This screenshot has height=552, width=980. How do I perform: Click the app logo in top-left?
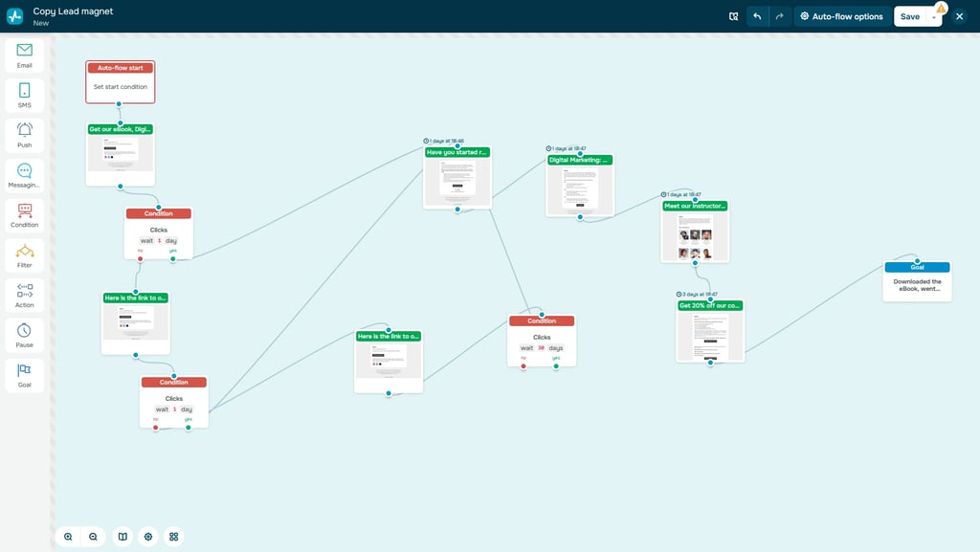point(15,16)
